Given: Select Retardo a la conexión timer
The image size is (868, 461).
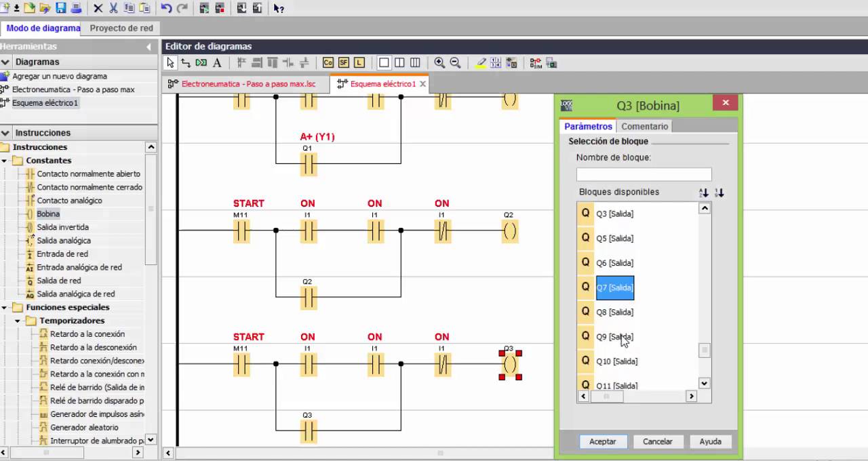Looking at the screenshot, I should tap(87, 334).
